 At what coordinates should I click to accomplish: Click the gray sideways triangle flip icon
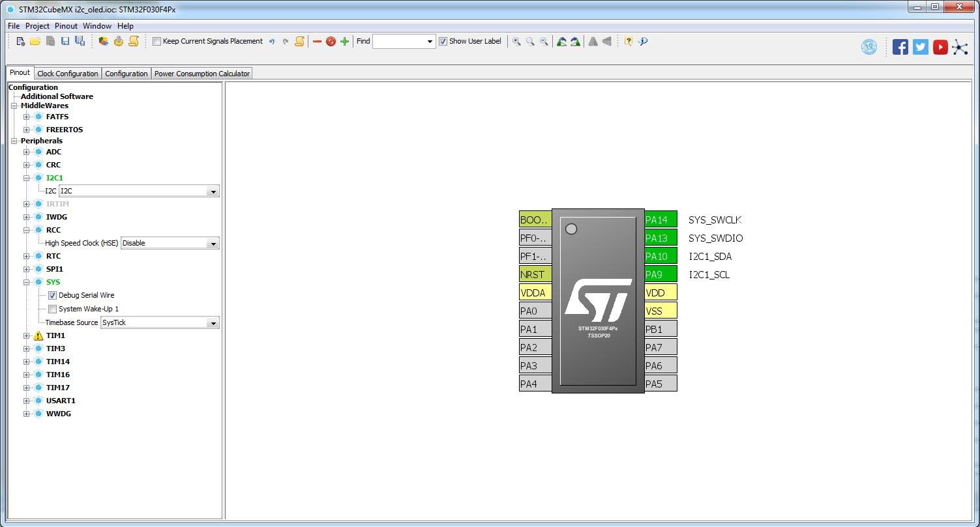coord(607,41)
